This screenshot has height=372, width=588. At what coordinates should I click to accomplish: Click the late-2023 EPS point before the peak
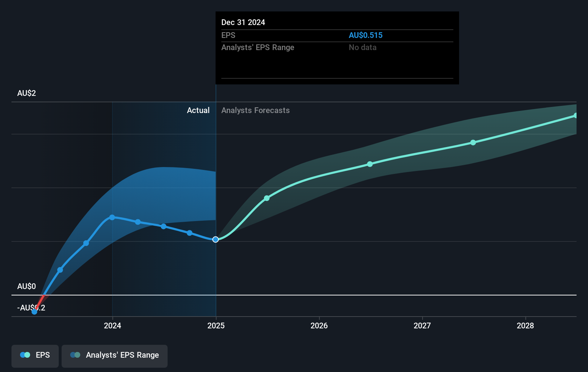(x=86, y=243)
